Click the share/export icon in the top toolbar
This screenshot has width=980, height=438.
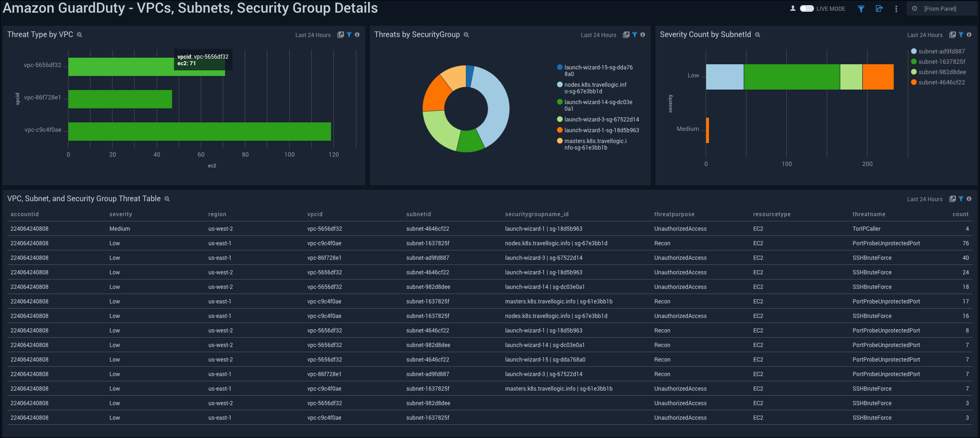tap(879, 8)
